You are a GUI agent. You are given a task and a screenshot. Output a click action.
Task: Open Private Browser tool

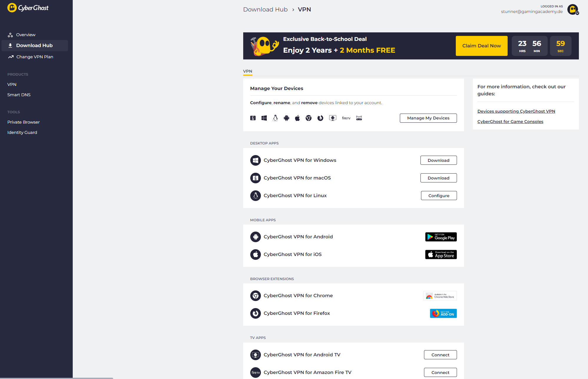pos(24,122)
